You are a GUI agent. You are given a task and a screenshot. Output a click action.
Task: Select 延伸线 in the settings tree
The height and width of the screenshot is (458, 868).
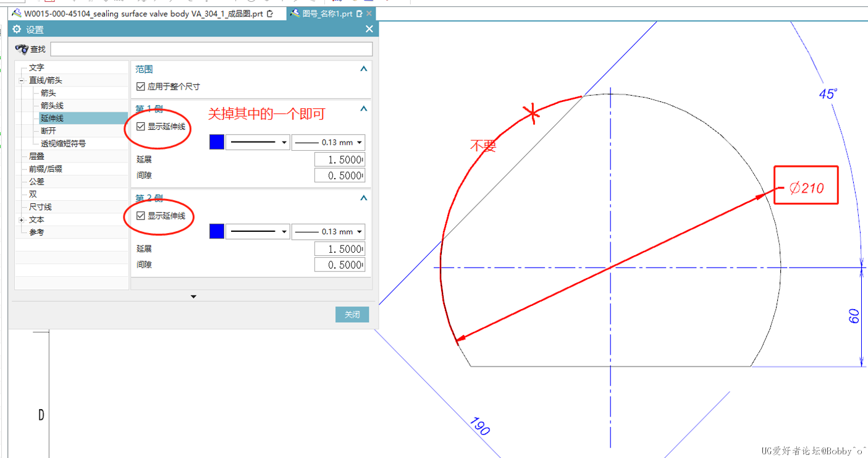(52, 118)
